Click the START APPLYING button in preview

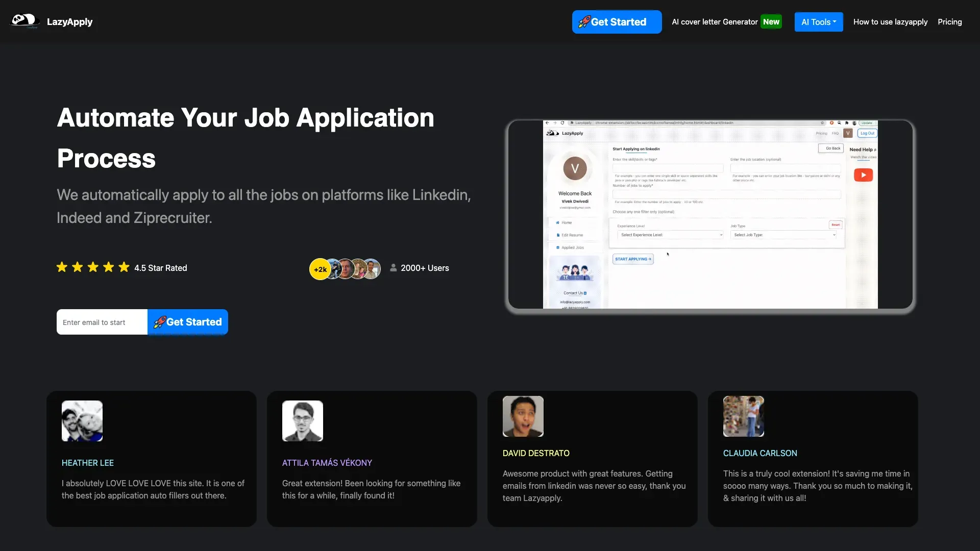coord(633,259)
